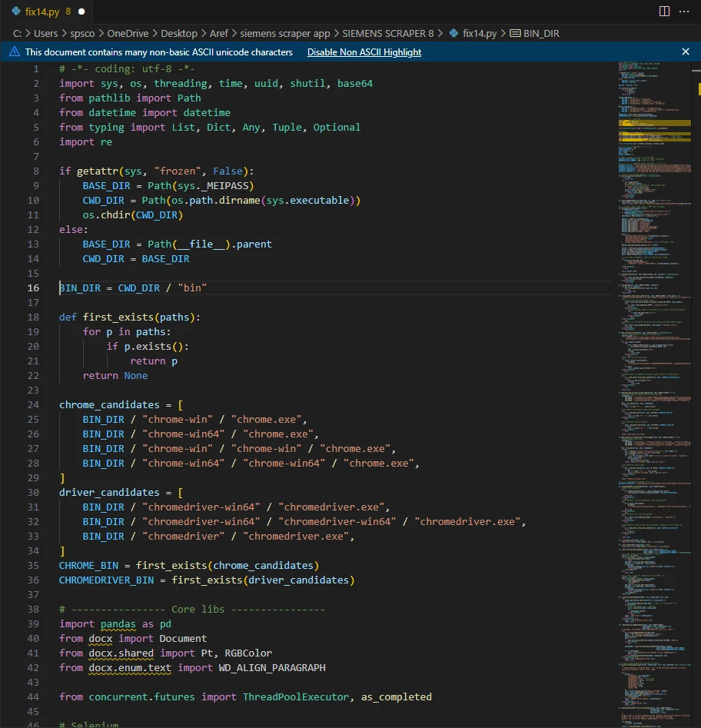Click the split editor right icon

click(664, 12)
